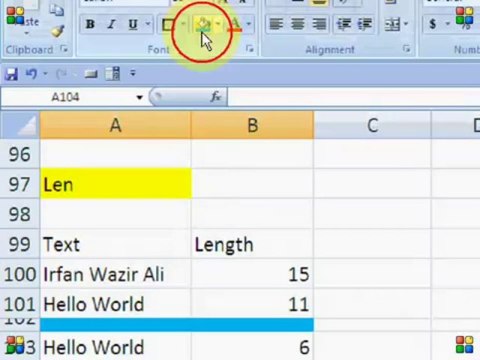Open the Borders dropdown arrow
Screen dimensions: 480x360
(x=183, y=24)
